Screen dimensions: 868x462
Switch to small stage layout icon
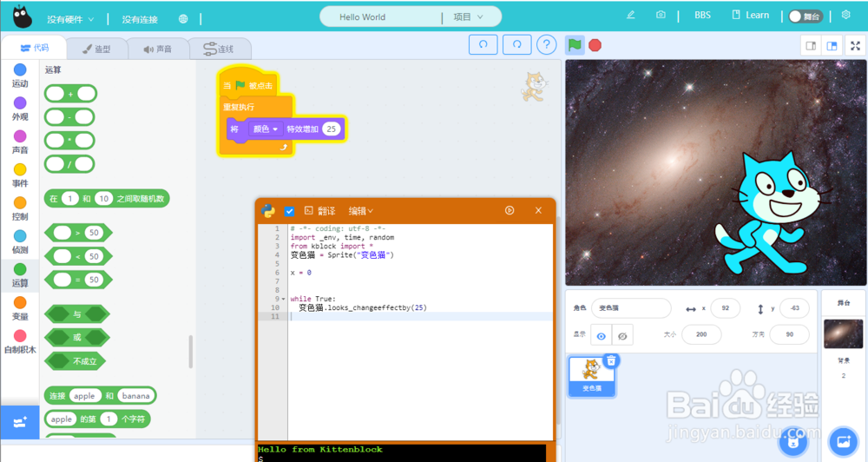pos(811,46)
